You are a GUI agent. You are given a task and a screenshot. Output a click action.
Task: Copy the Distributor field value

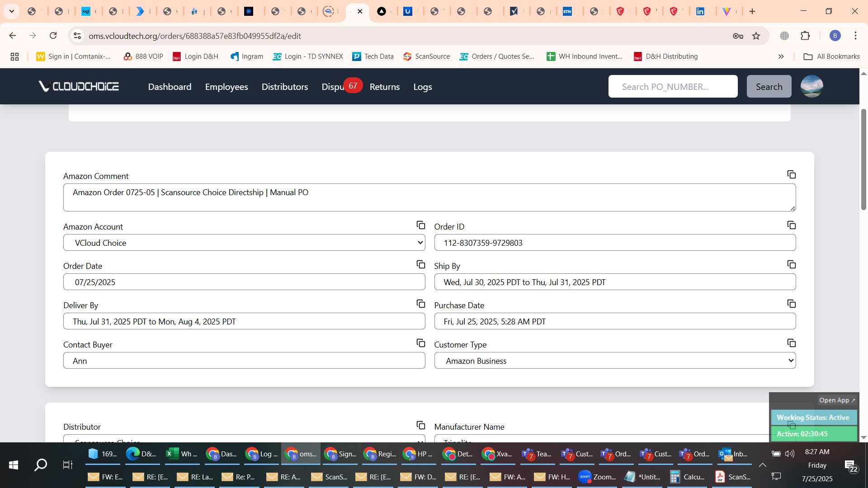click(x=420, y=425)
